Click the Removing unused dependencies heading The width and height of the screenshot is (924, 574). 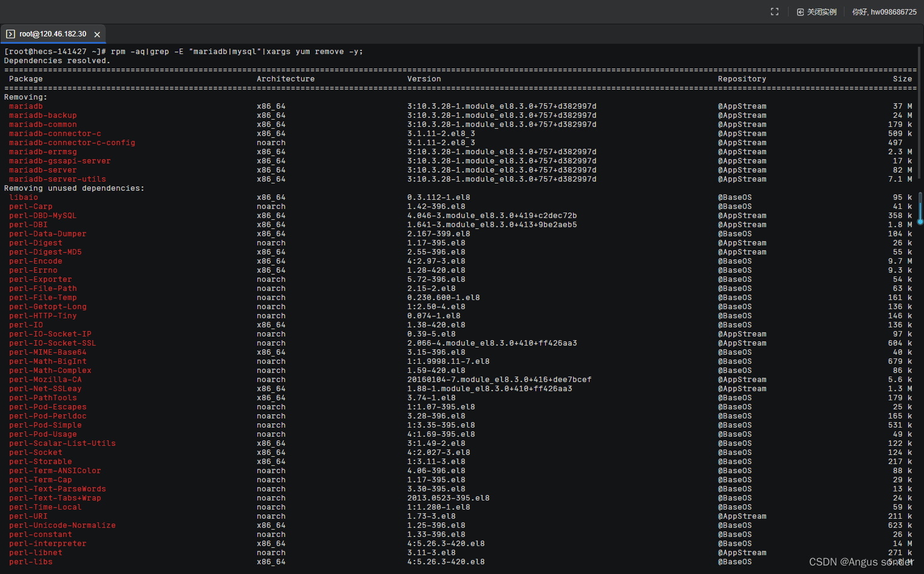(x=74, y=188)
